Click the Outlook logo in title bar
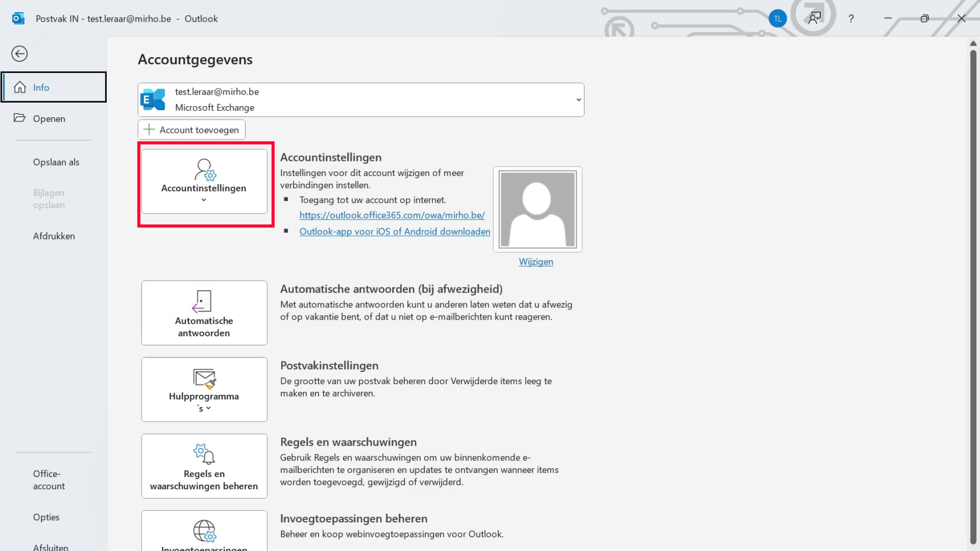980x551 pixels. click(x=18, y=19)
